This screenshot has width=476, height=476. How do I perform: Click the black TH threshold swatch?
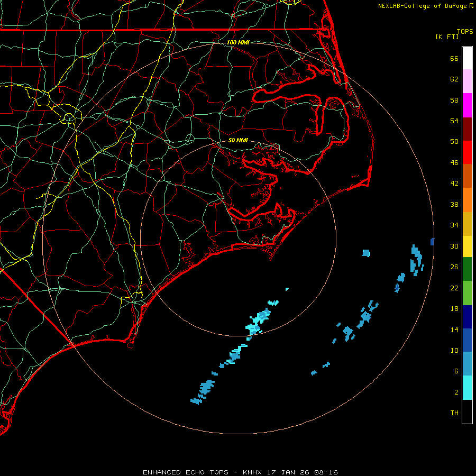click(x=467, y=411)
